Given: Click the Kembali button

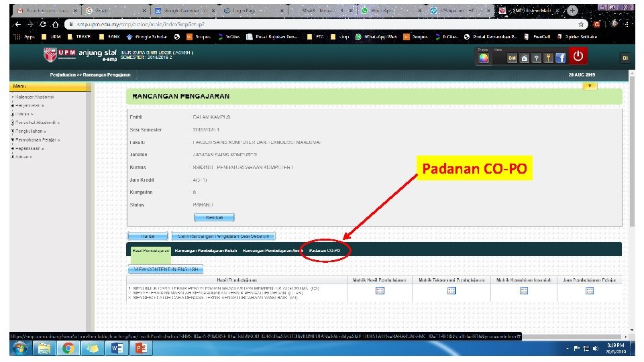Looking at the screenshot, I should coord(214,217).
